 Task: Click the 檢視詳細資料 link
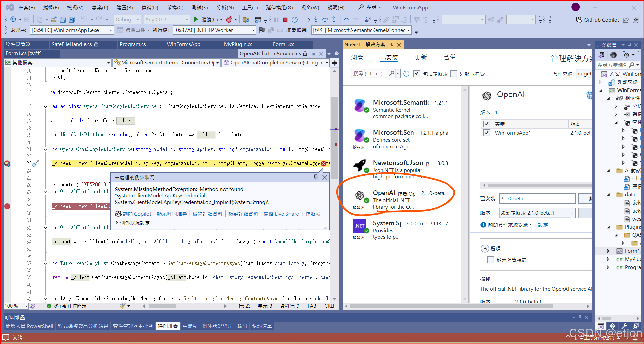tap(207, 214)
